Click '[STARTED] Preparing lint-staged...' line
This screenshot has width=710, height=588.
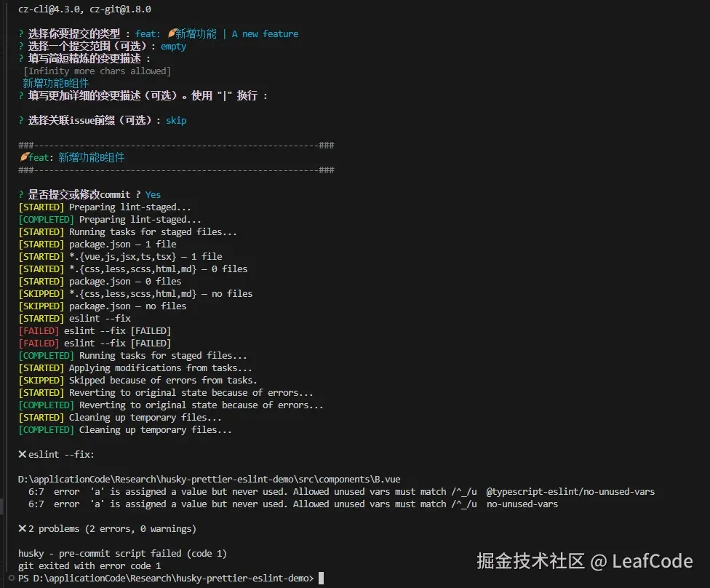[105, 207]
